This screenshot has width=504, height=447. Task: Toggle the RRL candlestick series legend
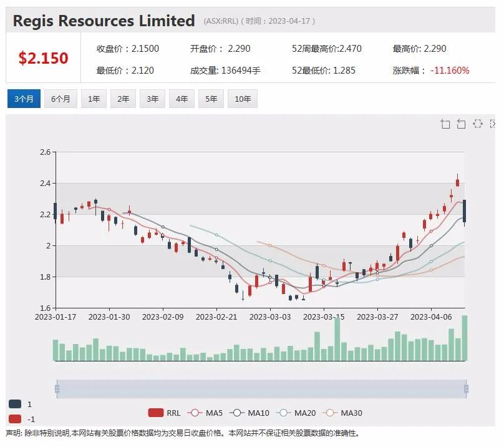click(164, 413)
